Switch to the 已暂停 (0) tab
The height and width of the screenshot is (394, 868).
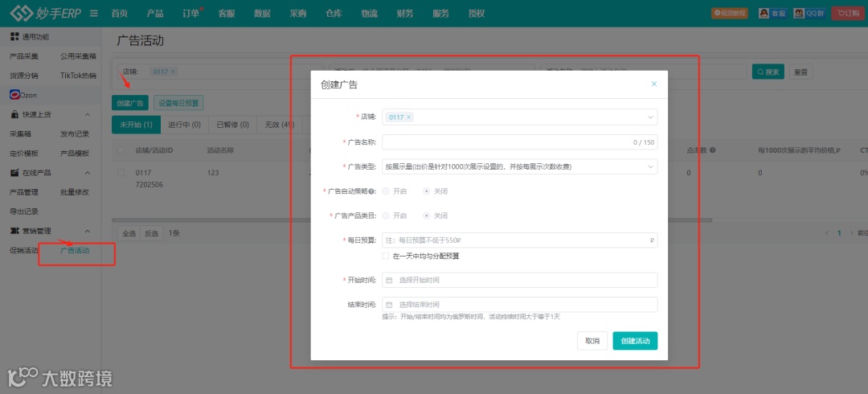232,125
